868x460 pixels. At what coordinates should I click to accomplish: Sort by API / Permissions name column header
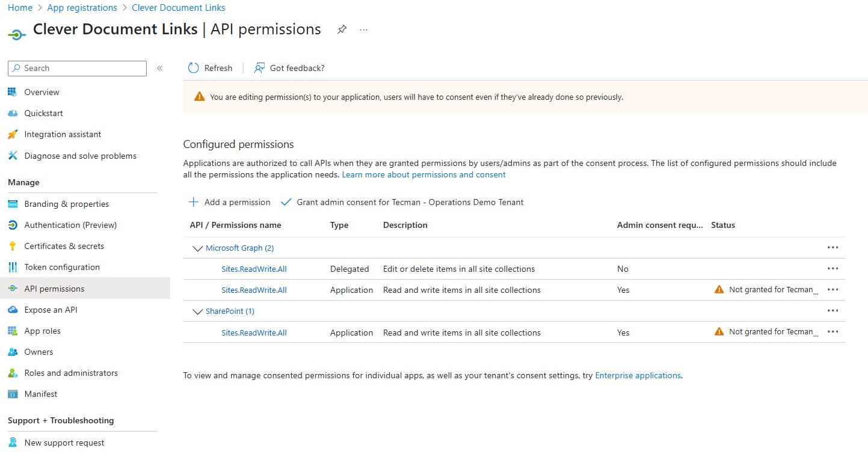coord(235,225)
